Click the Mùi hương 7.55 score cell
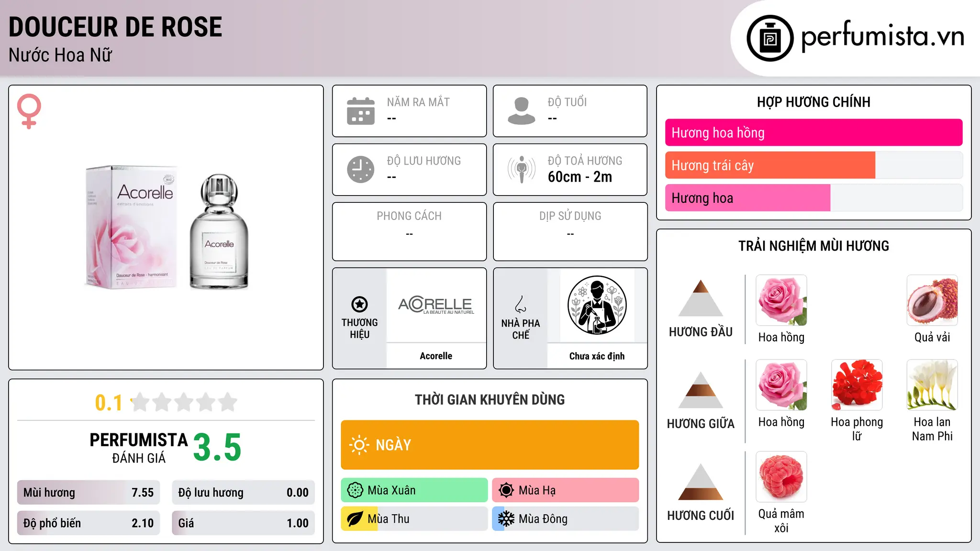 pos(89,493)
